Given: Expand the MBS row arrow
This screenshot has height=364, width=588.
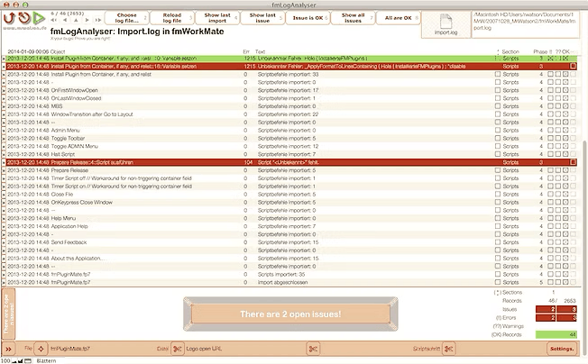Looking at the screenshot, I should point(4,106).
